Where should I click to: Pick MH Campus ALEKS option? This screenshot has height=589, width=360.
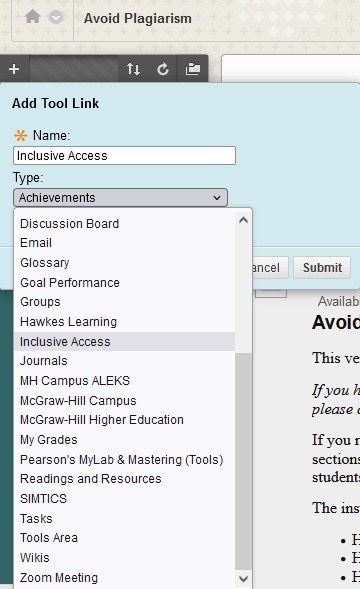[124, 381]
